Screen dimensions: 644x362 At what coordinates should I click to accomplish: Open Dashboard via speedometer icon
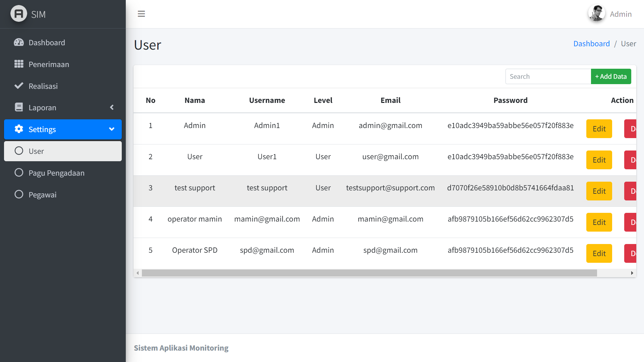pos(19,42)
